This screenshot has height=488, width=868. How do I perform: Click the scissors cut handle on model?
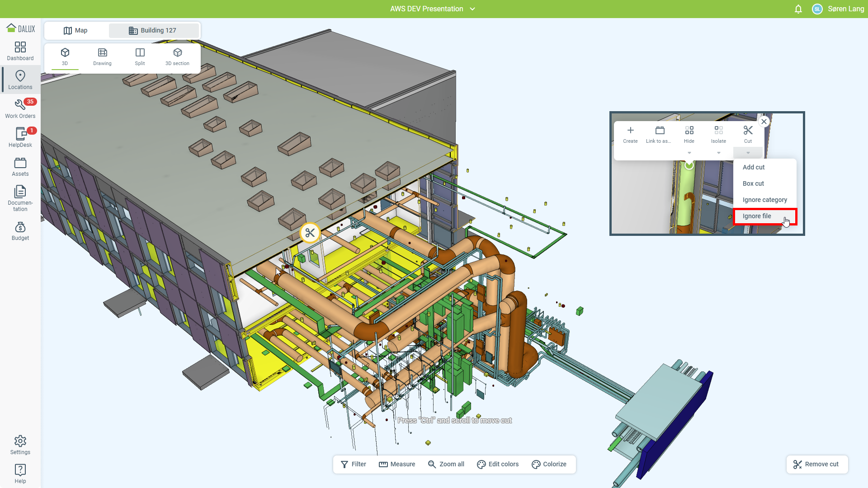(310, 233)
